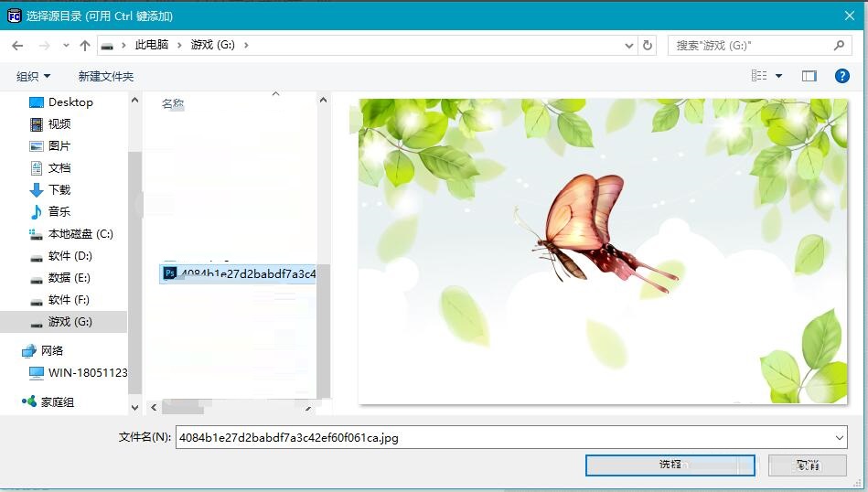868x492 pixels.
Task: Click the butterfly preview image
Action: tap(602, 251)
